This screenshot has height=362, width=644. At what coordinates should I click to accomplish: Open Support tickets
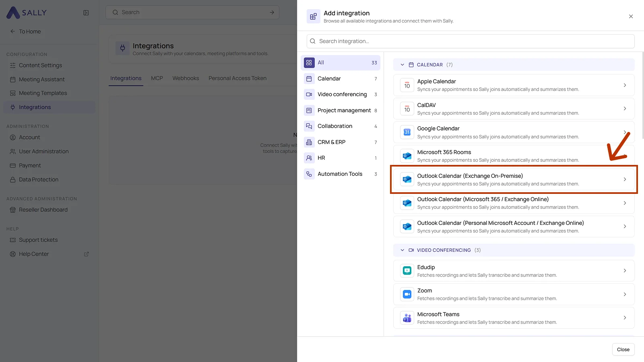click(x=38, y=240)
